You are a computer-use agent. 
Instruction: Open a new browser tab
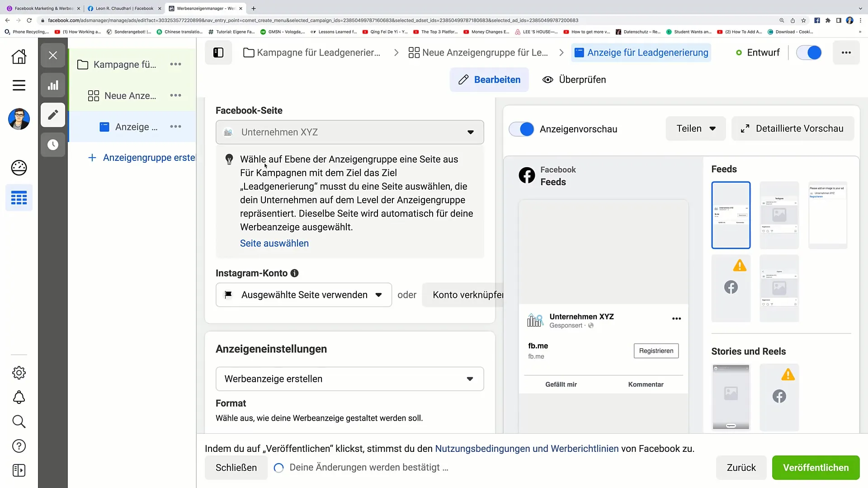click(254, 8)
